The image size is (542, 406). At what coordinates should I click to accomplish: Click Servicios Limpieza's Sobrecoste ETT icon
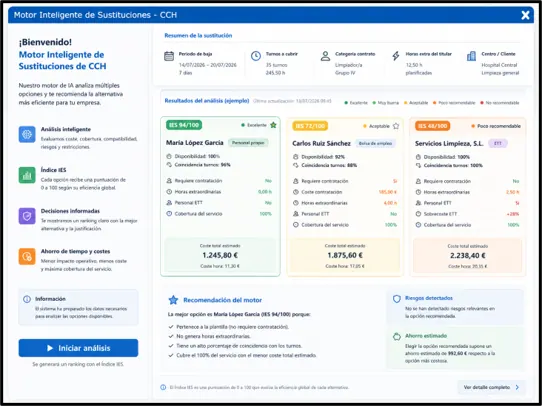(418, 214)
